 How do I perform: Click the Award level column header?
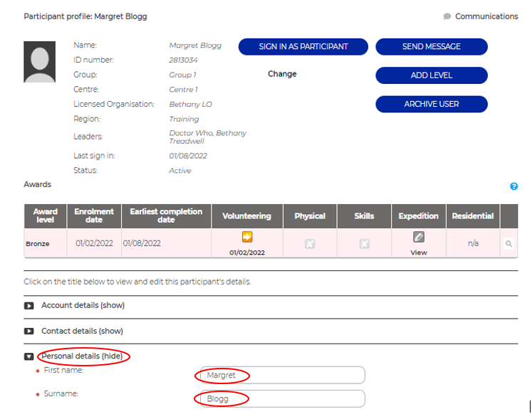(x=45, y=216)
